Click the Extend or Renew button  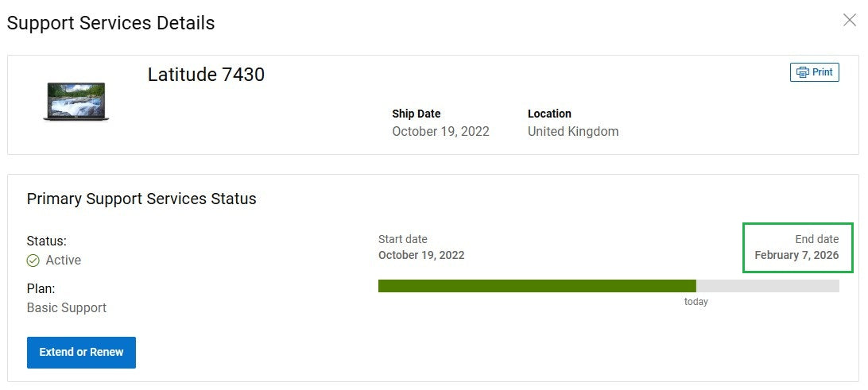(x=81, y=353)
